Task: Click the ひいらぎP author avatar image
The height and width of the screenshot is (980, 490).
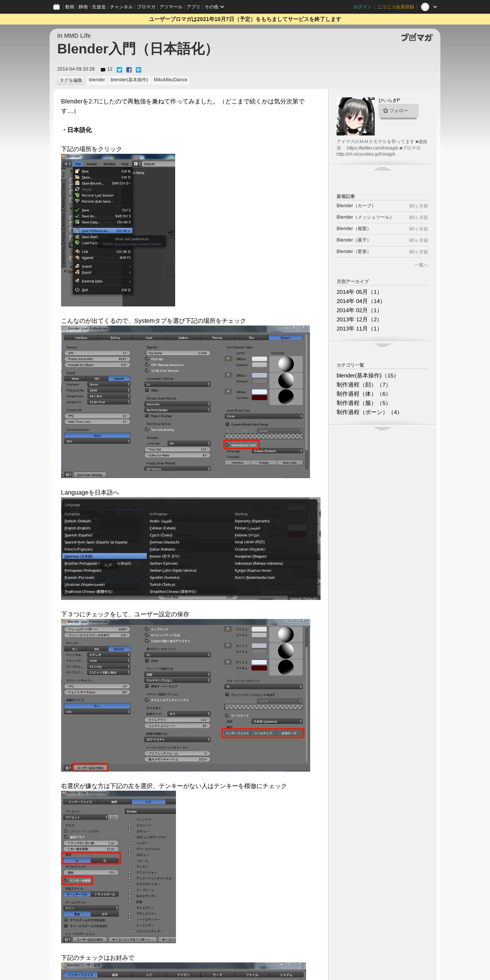Action: 355,116
